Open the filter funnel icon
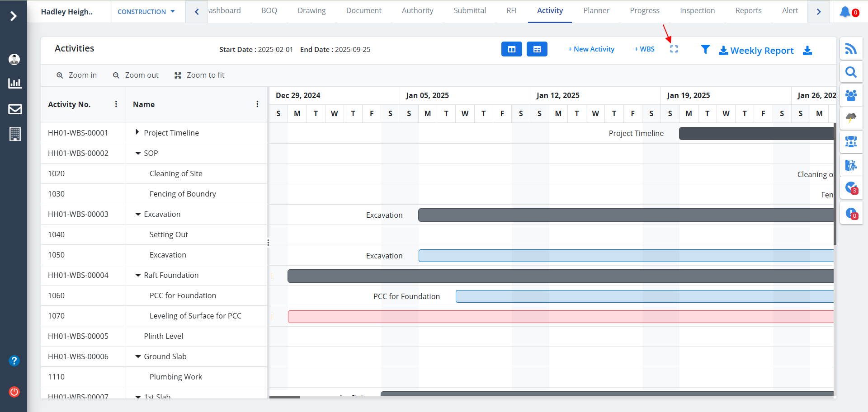The width and height of the screenshot is (868, 412). tap(705, 50)
